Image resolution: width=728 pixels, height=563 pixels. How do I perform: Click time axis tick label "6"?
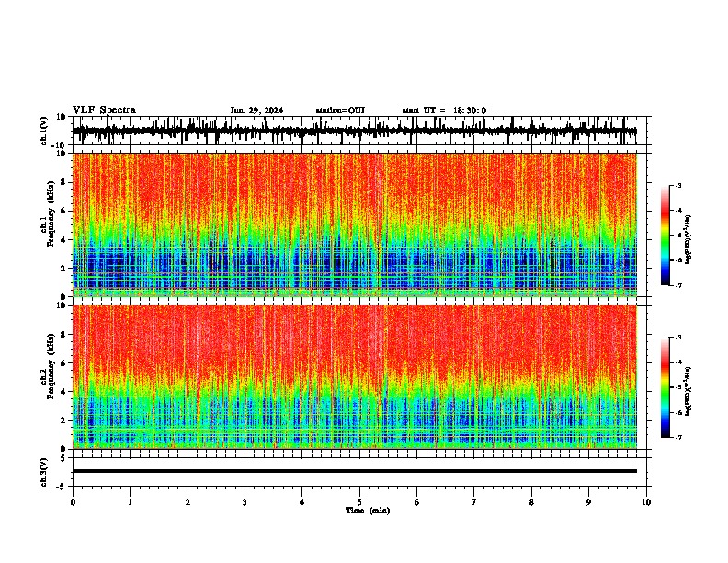[417, 502]
